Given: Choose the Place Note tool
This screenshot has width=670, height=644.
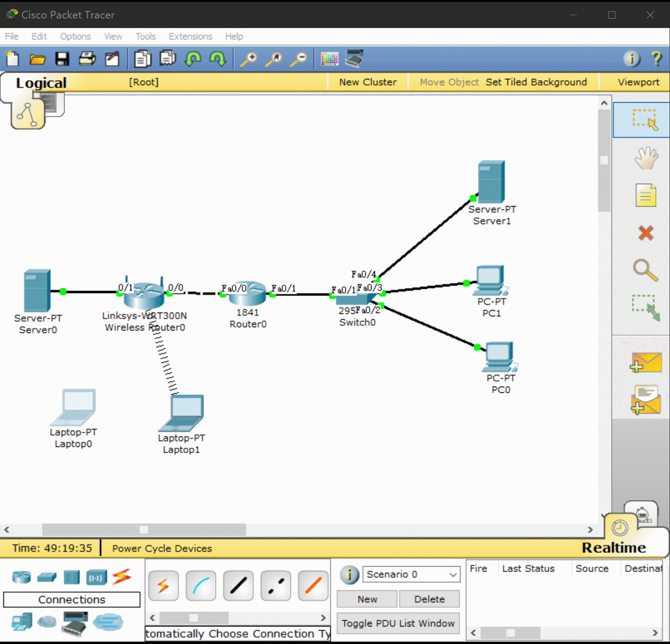Looking at the screenshot, I should (x=646, y=195).
